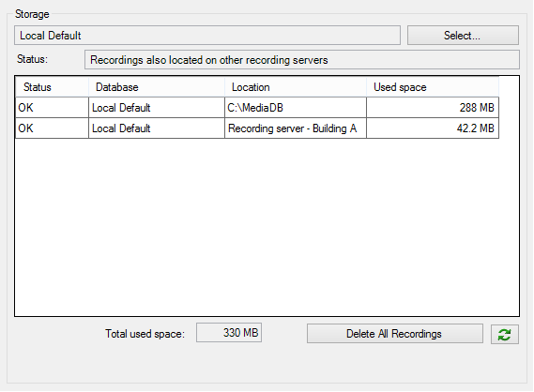This screenshot has width=534, height=392.
Task: Sort by the Used space column header
Action: (x=433, y=87)
